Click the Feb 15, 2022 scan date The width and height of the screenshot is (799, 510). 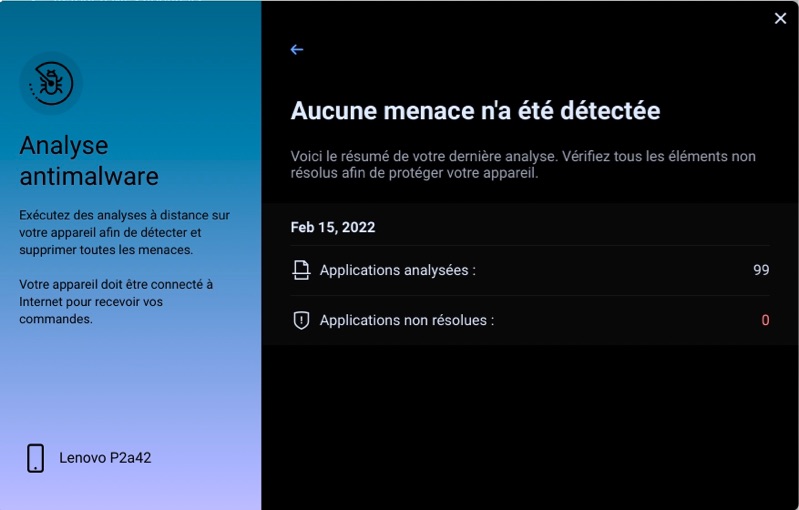click(333, 227)
